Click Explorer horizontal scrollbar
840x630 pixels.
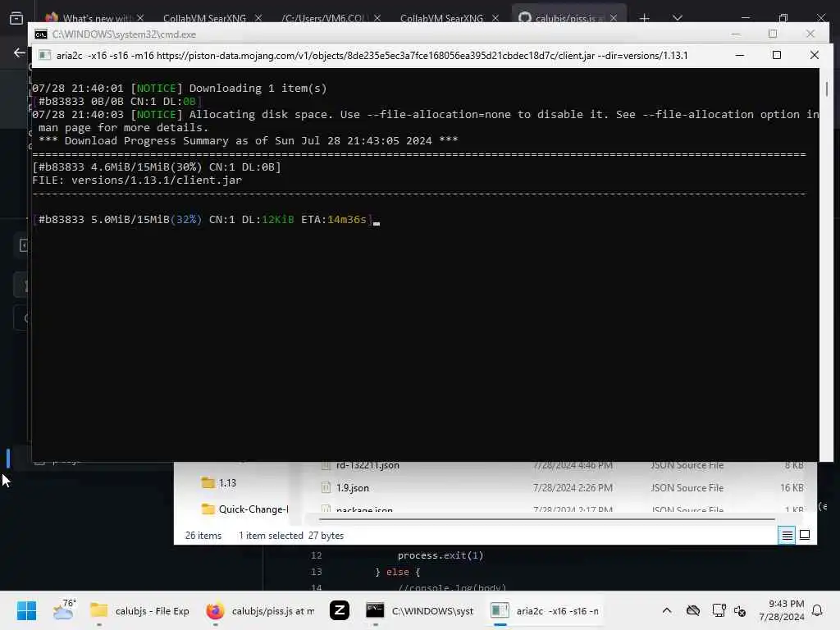(x=546, y=519)
